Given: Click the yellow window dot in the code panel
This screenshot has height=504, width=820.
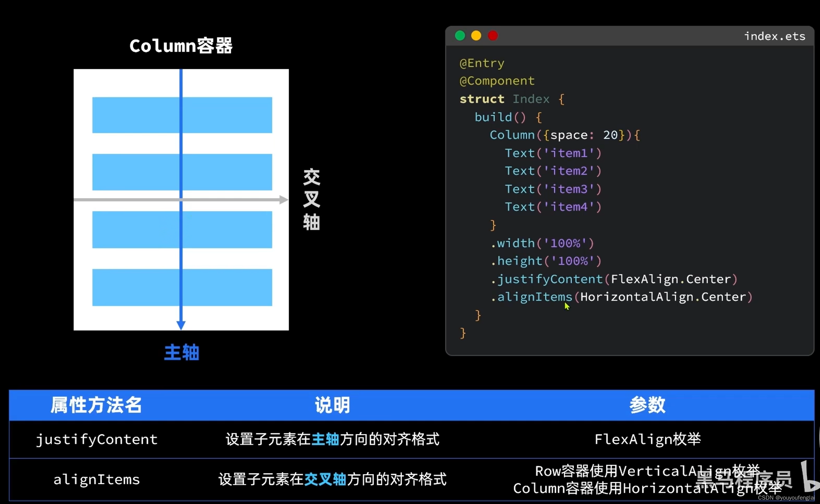Looking at the screenshot, I should (476, 35).
